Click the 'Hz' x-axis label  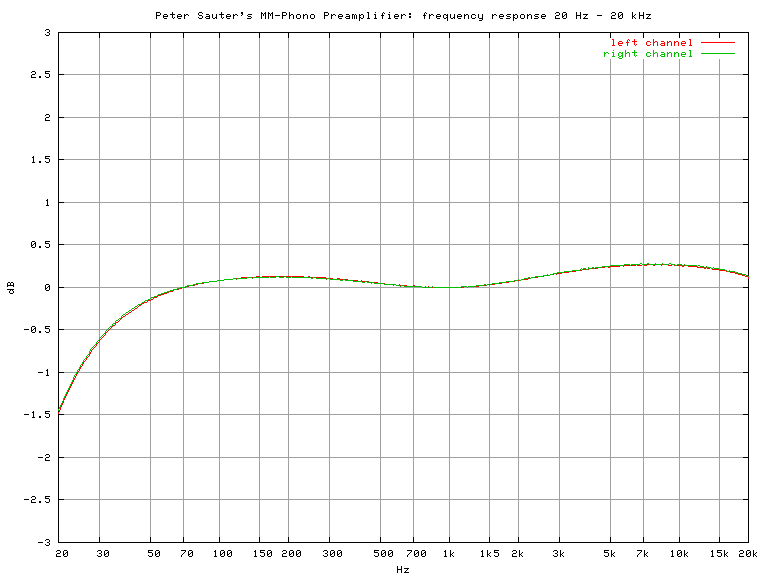(x=403, y=569)
